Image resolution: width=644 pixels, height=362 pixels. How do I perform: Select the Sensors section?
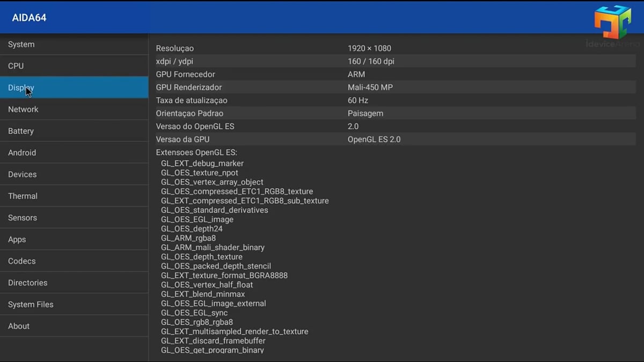coord(23,217)
